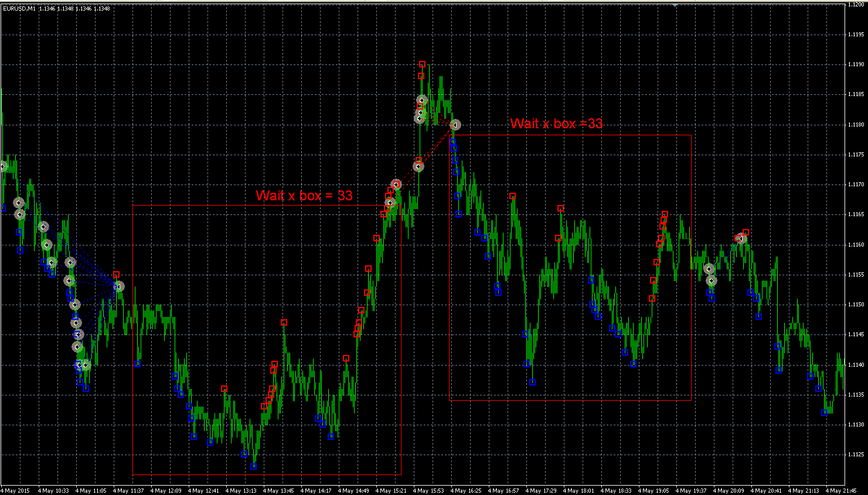868x495 pixels.
Task: Select the topmost red square marker near 1.1190
Action: click(x=422, y=64)
